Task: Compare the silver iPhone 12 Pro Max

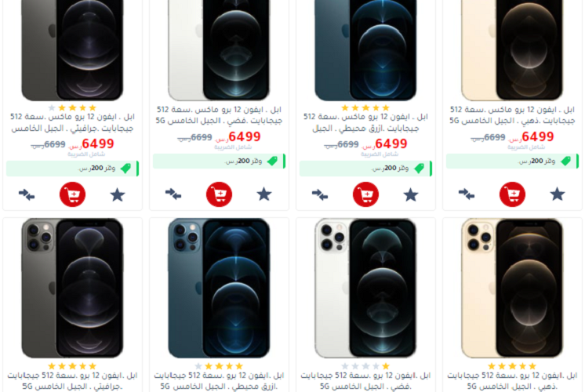Action: [x=173, y=194]
